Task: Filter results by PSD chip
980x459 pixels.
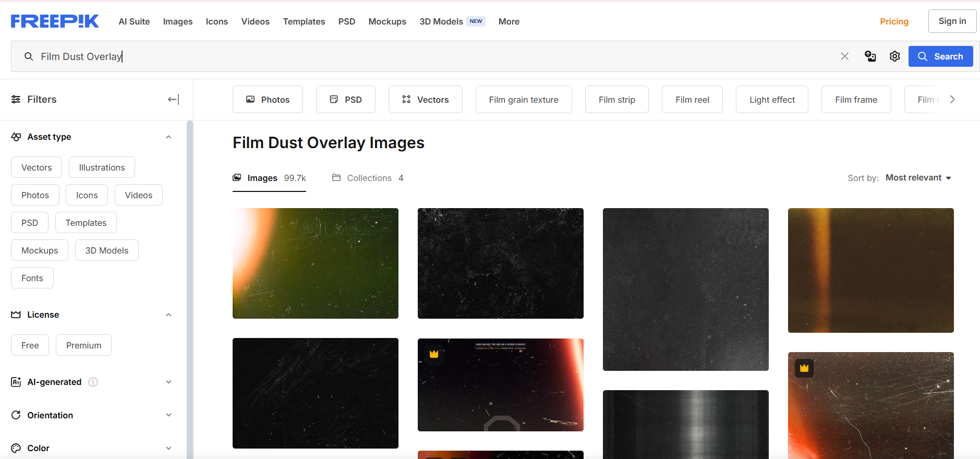Action: 346,100
